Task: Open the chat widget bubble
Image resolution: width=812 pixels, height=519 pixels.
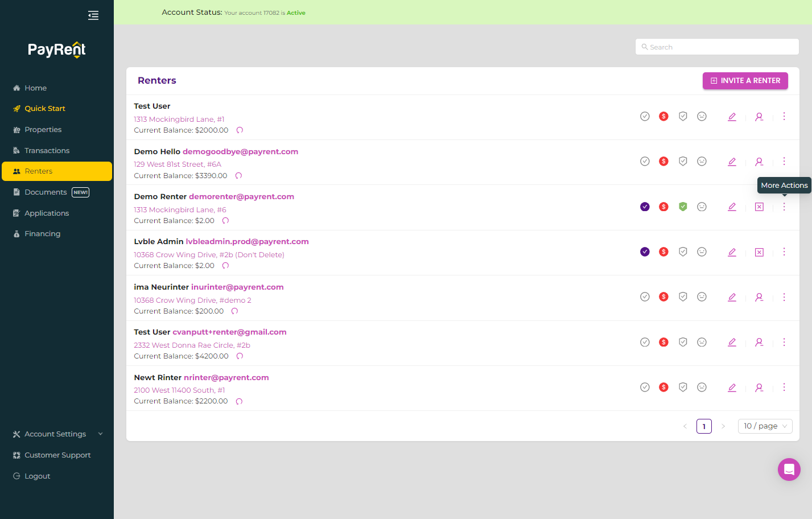Action: pyautogui.click(x=789, y=469)
